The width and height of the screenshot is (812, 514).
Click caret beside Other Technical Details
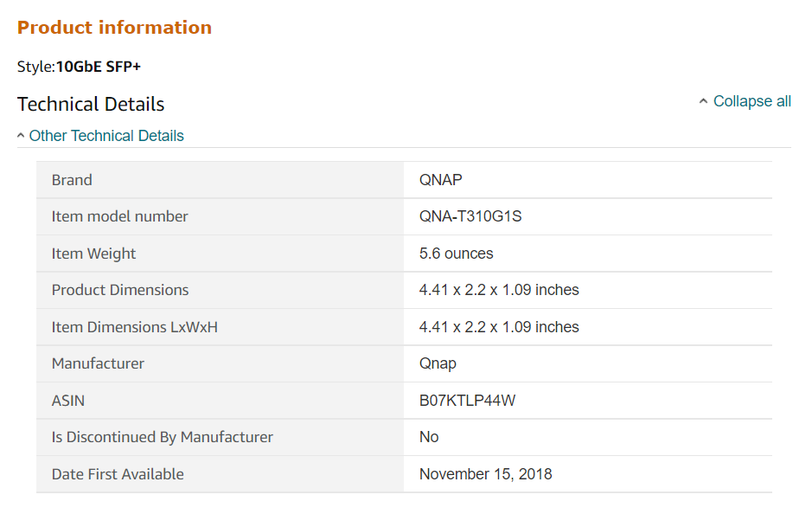21,136
